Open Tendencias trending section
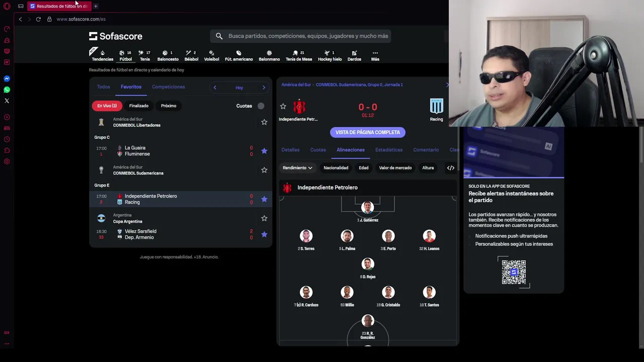 (x=103, y=56)
